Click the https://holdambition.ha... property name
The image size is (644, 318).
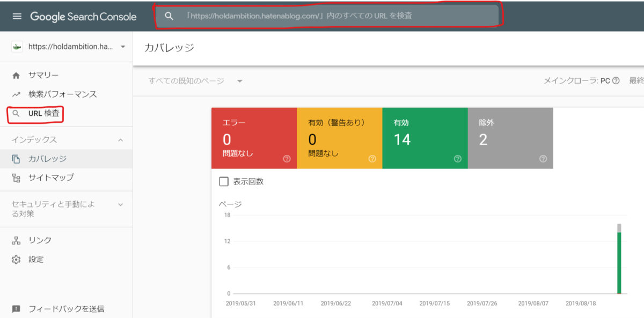70,47
